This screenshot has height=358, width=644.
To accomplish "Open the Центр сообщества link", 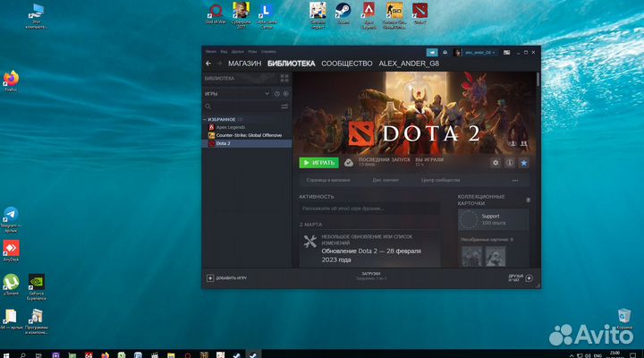I will tap(440, 180).
